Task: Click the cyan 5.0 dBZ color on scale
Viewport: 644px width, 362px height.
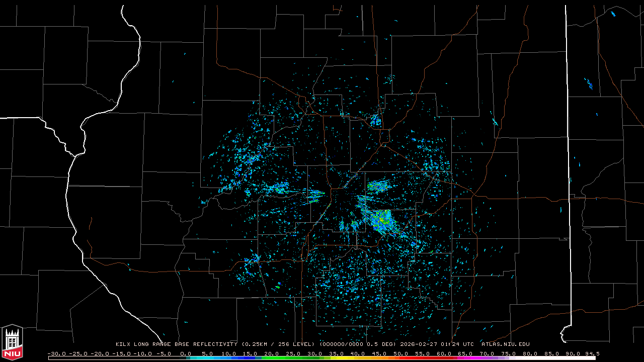Action: tap(207, 358)
